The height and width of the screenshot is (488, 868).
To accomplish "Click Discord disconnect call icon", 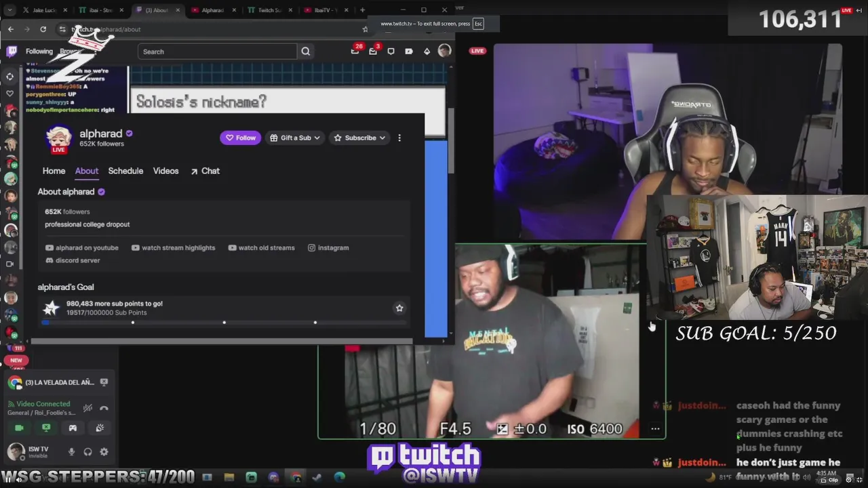I will click(x=104, y=408).
